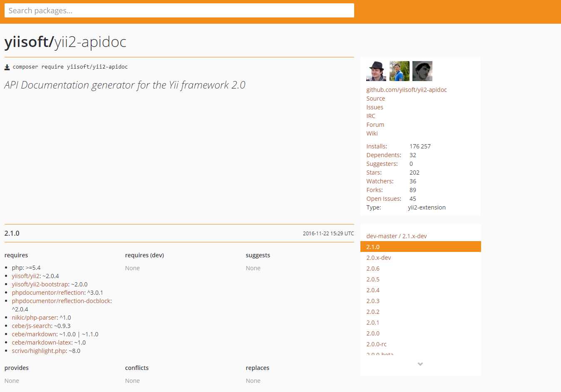Open the maintainer avatar with the hat
The width and height of the screenshot is (561, 392).
376,71
